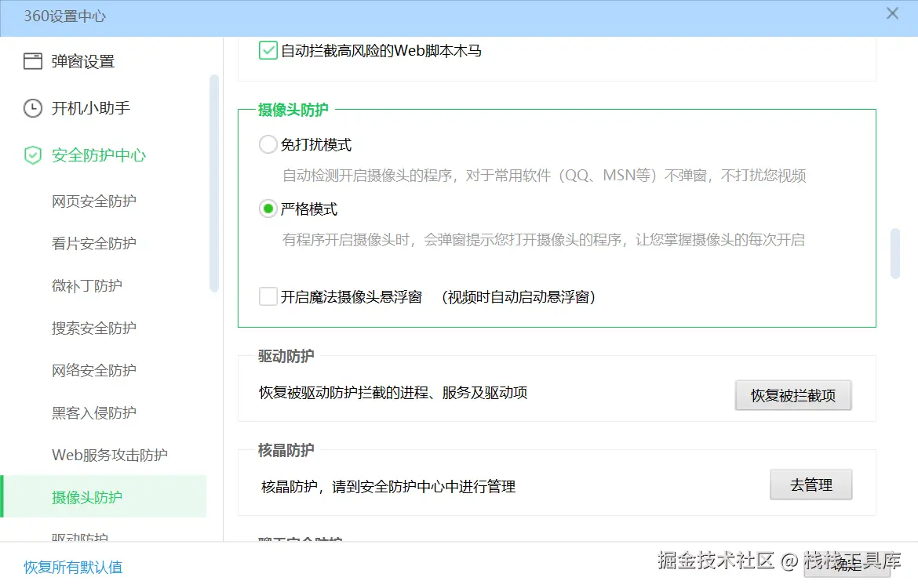Collapse the 安全防护中心 category
918x588 pixels.
coord(99,155)
